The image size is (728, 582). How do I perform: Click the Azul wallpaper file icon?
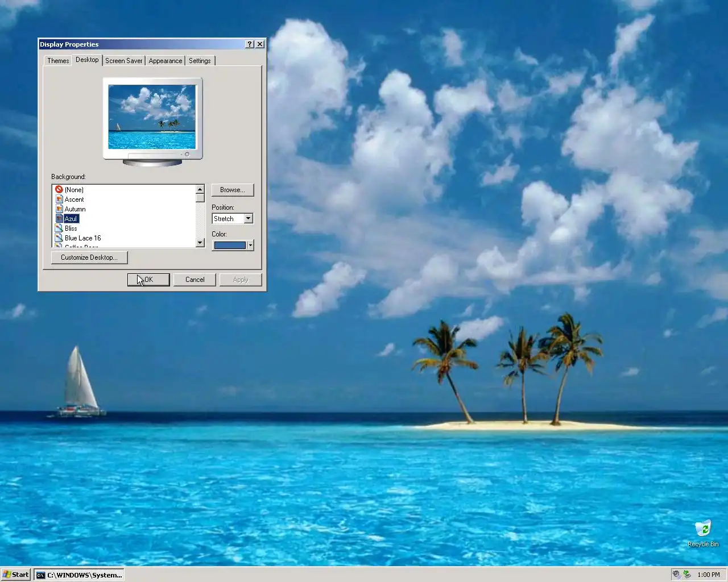(59, 219)
